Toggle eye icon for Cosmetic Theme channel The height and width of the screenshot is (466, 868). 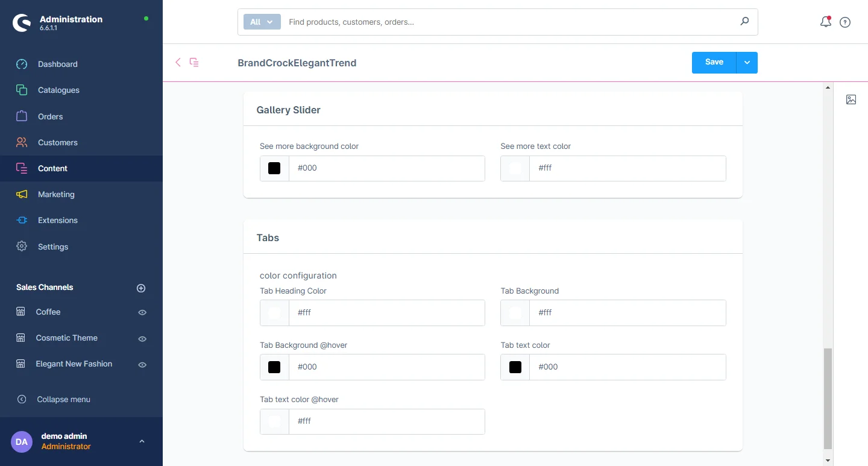point(142,339)
